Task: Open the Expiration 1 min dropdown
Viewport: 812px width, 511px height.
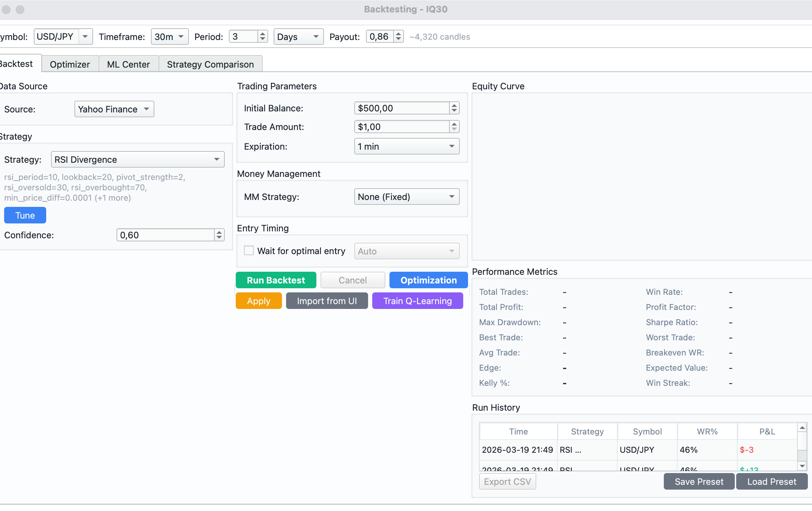Action: (407, 147)
